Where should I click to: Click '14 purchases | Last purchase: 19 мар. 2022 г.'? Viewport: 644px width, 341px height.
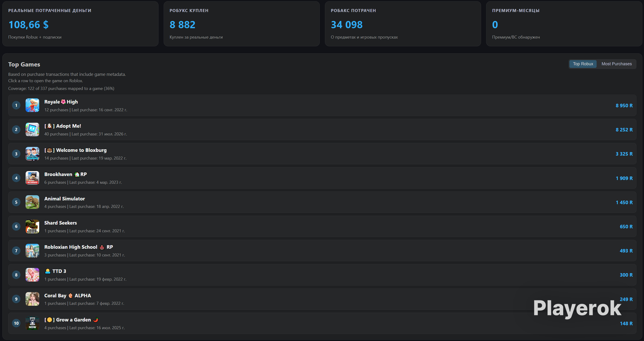[85, 158]
